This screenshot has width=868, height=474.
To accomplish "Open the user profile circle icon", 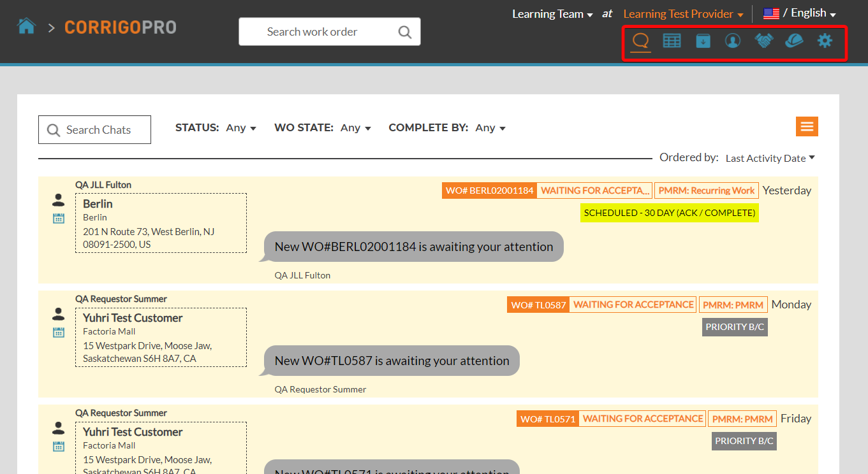I will [732, 41].
